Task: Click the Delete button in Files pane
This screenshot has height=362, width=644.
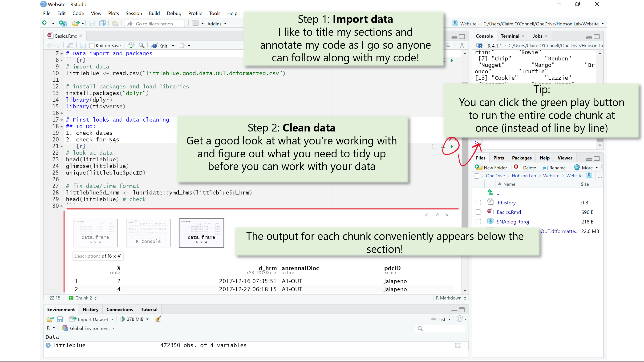Action: tap(525, 167)
